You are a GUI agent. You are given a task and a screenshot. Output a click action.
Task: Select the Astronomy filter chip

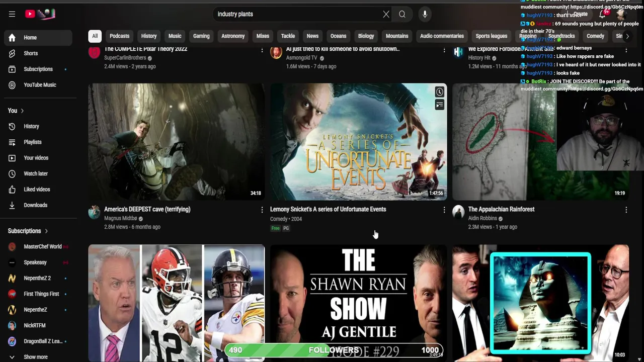pos(233,36)
